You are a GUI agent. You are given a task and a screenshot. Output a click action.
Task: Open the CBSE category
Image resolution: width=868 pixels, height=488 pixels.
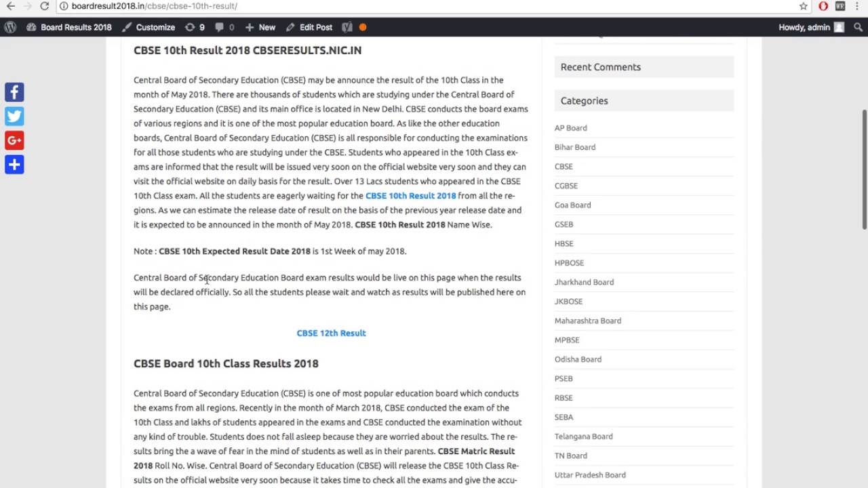click(564, 167)
